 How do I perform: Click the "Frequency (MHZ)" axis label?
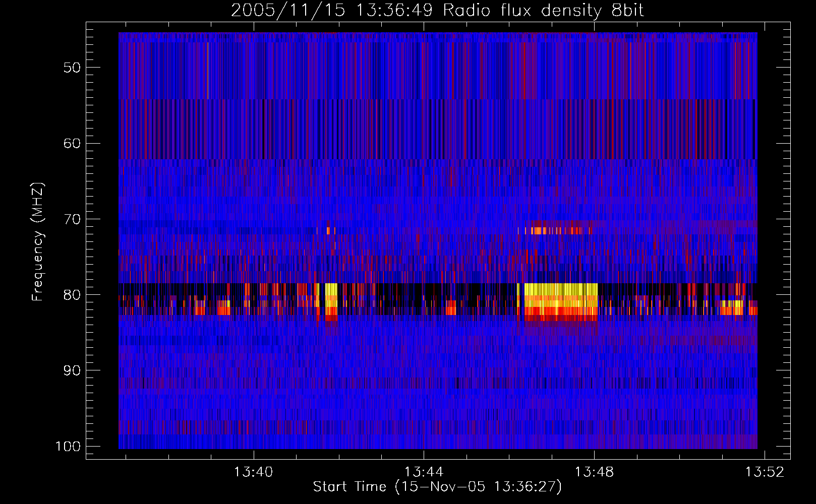(38, 242)
